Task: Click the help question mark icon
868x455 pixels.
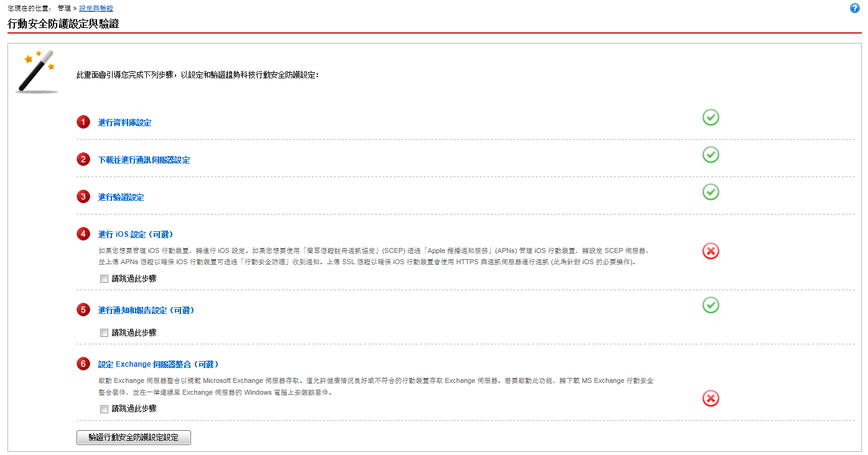Action: pos(854,8)
